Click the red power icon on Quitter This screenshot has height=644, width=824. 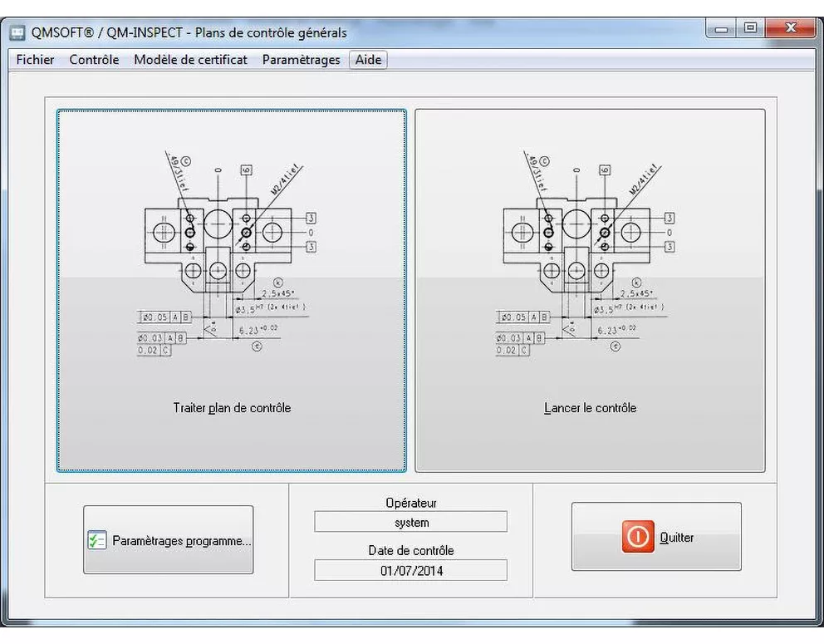pos(638,537)
